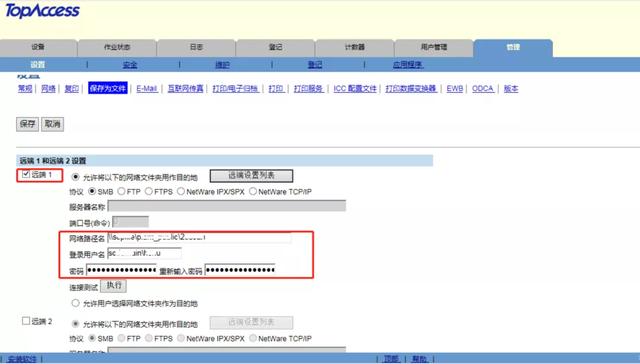Image resolution: width=640 pixels, height=364 pixels.
Task: Select 远端 2 允许将以下的网络文件夹用作目的地 radio
Action: click(x=76, y=324)
